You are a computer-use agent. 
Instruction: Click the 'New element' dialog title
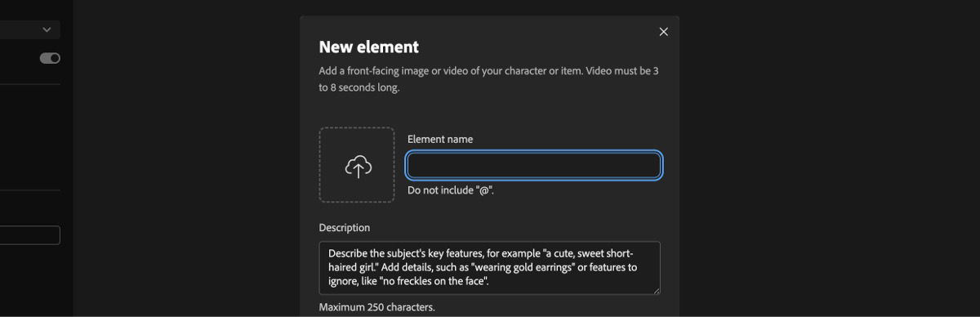pos(368,47)
